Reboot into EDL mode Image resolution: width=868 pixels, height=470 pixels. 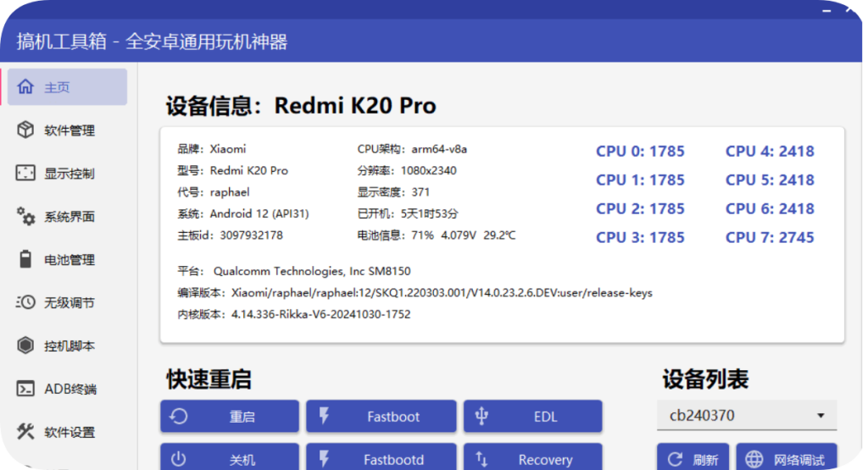(x=532, y=417)
